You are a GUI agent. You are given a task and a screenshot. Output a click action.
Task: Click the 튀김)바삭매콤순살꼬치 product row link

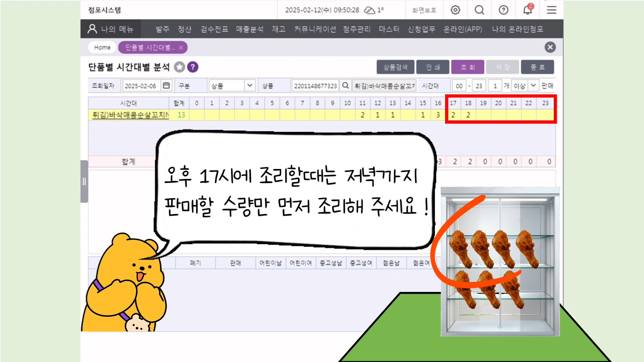130,115
